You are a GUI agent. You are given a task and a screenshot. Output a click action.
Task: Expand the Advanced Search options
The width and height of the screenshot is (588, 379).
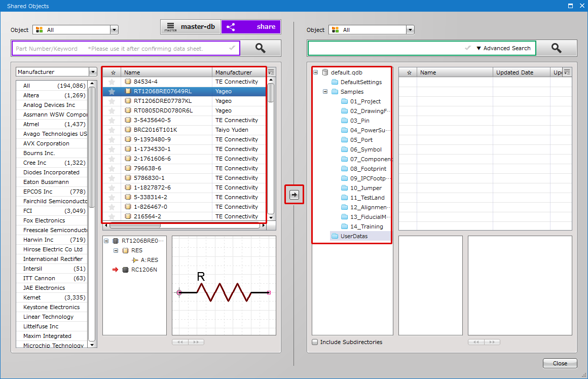503,48
